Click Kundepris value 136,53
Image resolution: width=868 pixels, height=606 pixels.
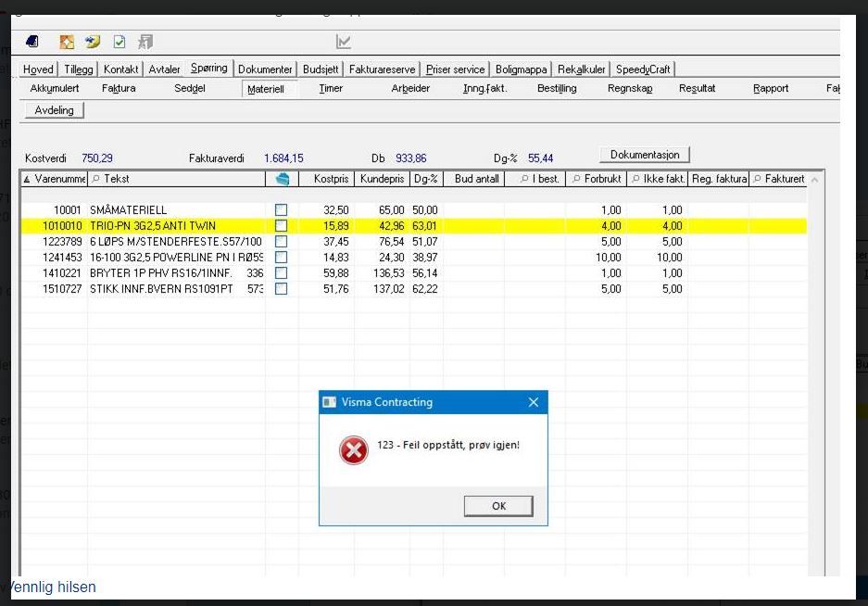pyautogui.click(x=388, y=273)
